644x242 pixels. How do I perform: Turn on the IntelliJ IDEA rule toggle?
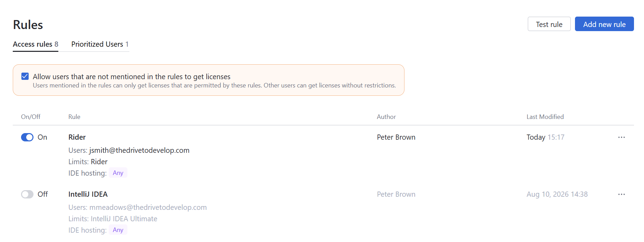coord(27,194)
